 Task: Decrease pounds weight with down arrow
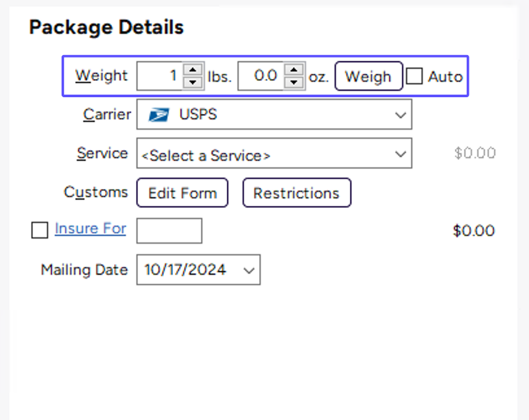pyautogui.click(x=193, y=82)
